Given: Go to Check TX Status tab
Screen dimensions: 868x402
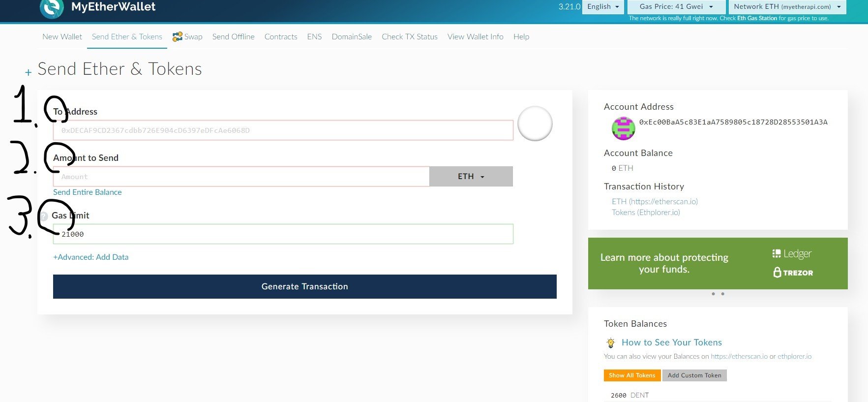Looking at the screenshot, I should 410,37.
